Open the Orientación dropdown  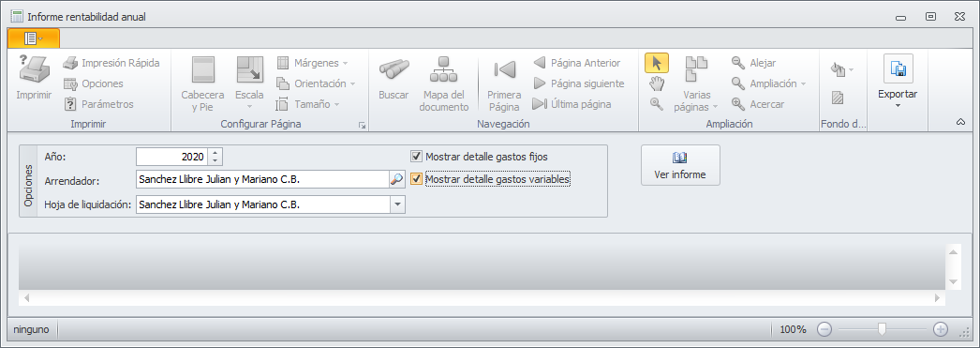[317, 83]
